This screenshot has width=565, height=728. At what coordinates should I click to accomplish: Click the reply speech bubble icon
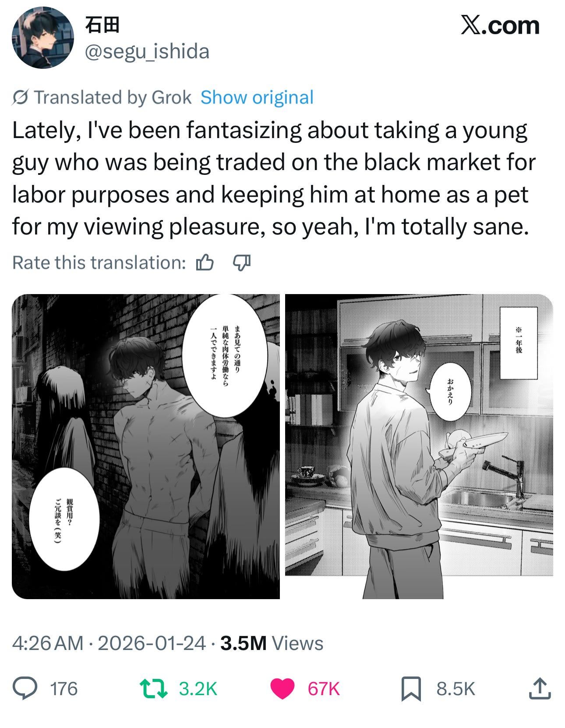[x=25, y=688]
